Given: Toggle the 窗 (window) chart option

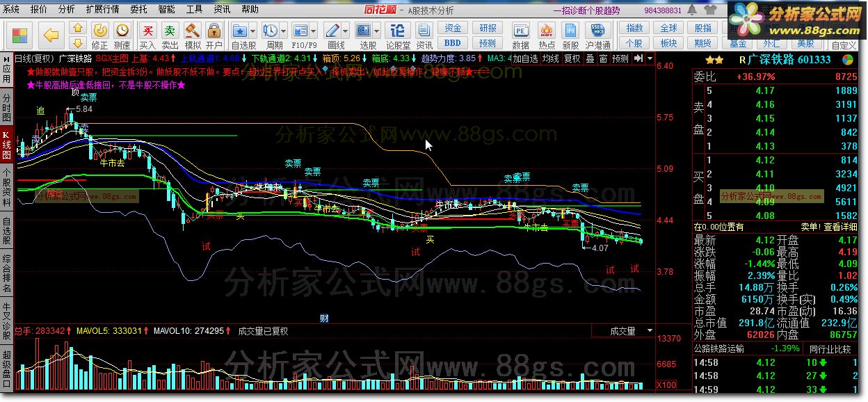Looking at the screenshot, I should point(603,59).
